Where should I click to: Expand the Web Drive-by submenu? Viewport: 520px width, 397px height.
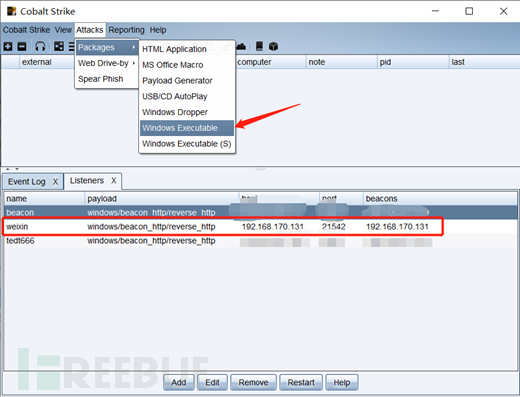106,63
